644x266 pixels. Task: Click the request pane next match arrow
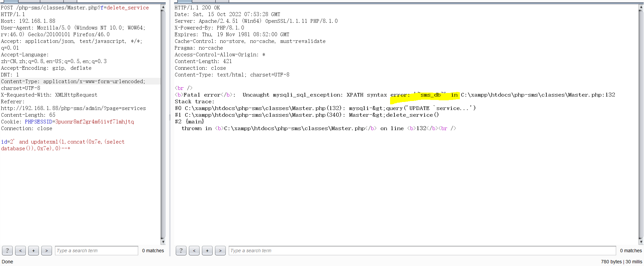coord(47,251)
